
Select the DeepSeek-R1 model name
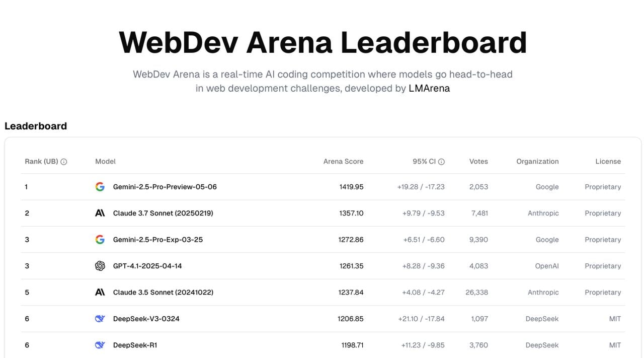pyautogui.click(x=135, y=345)
